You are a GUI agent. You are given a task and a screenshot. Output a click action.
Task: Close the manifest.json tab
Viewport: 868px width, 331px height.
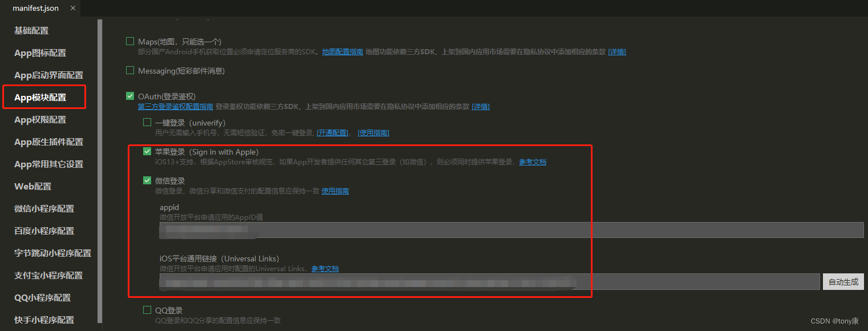(72, 8)
